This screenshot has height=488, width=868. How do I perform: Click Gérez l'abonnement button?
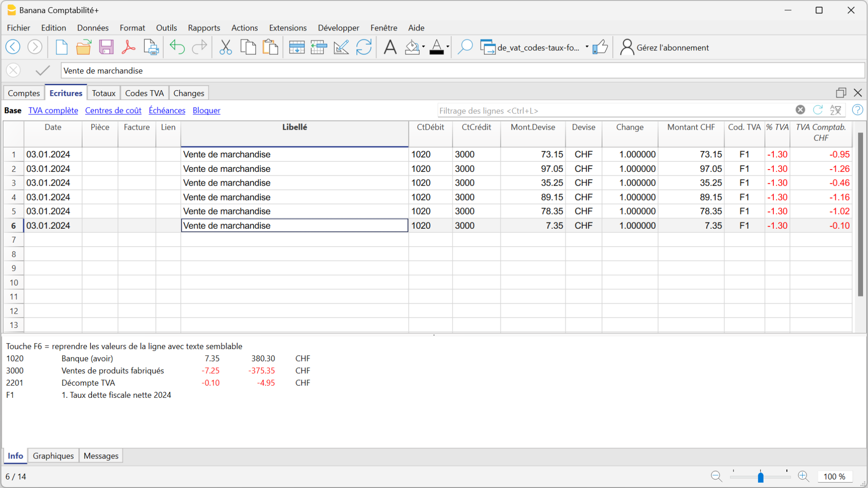[x=664, y=48]
